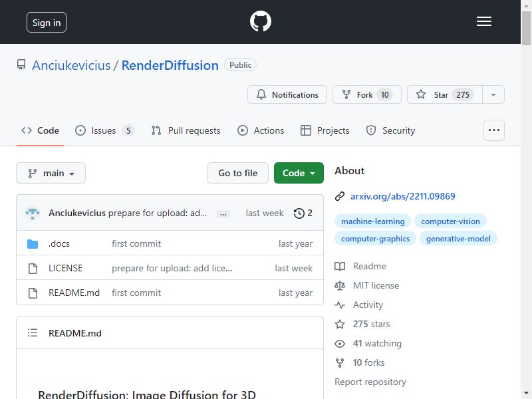This screenshot has width=532, height=399.
Task: Open the LICENSE file
Action: pyautogui.click(x=65, y=268)
